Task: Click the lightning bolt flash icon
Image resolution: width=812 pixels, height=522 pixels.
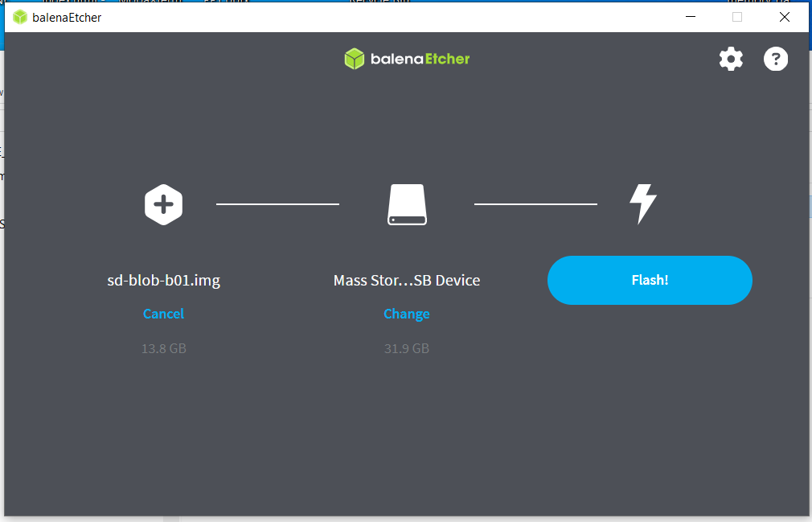Action: tap(643, 204)
